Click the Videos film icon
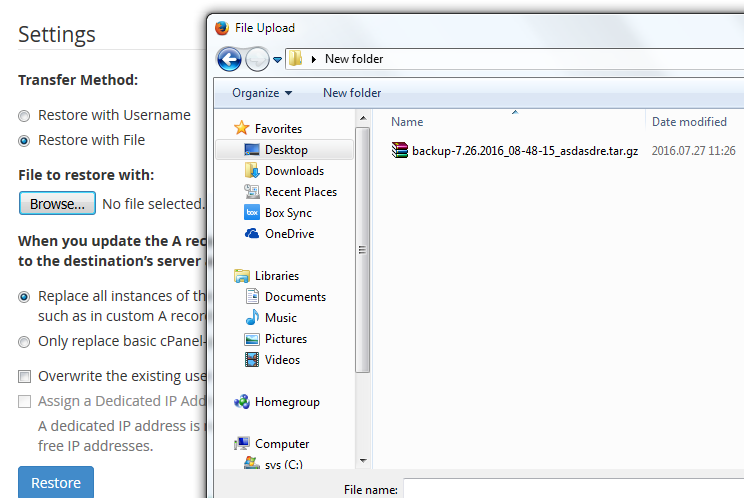 (x=252, y=359)
